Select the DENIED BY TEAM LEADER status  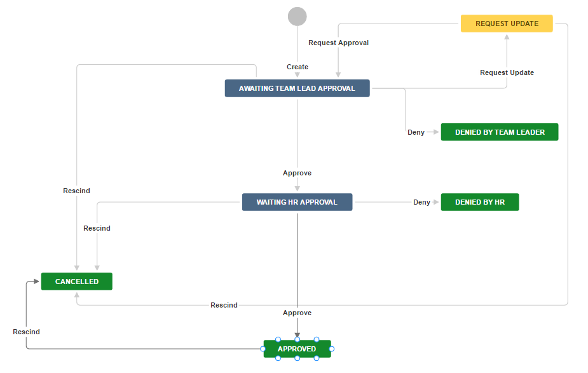coord(500,132)
